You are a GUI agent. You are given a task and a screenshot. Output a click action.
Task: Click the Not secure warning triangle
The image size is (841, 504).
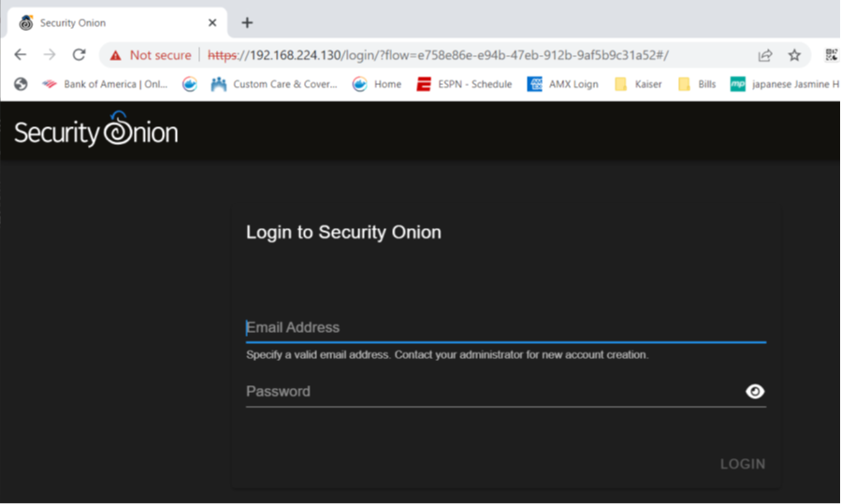coord(115,55)
